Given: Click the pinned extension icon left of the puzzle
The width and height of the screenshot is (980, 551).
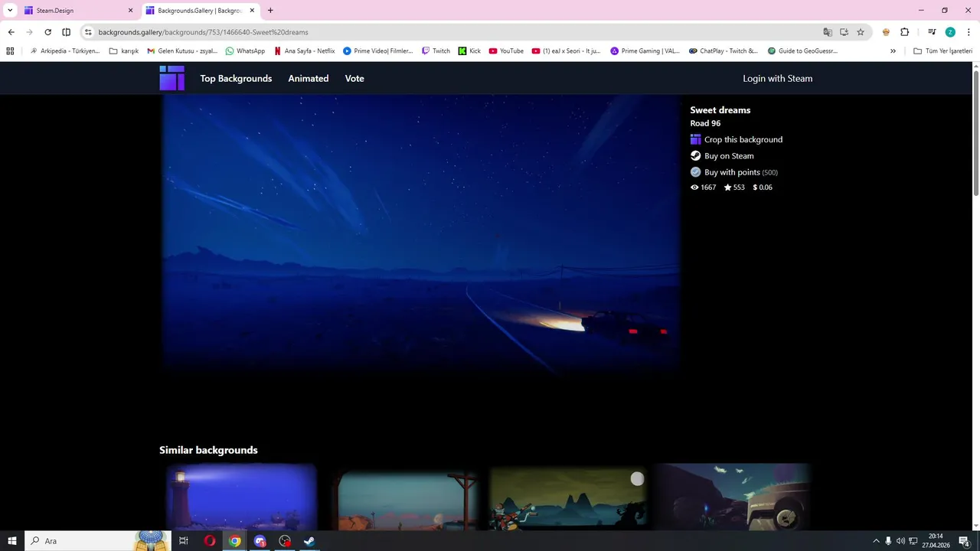Looking at the screenshot, I should pos(886,32).
